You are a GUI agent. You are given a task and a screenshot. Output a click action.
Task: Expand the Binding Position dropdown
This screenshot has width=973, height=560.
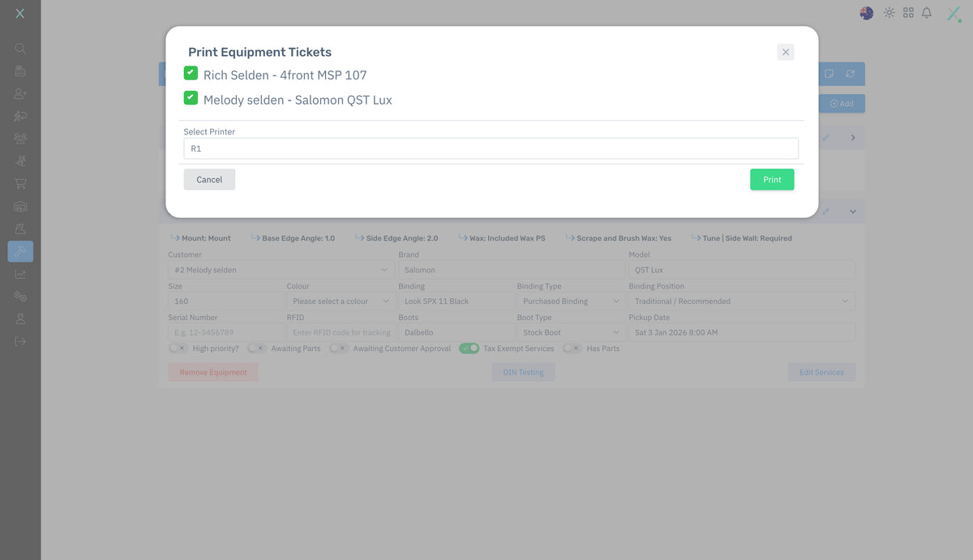click(741, 301)
